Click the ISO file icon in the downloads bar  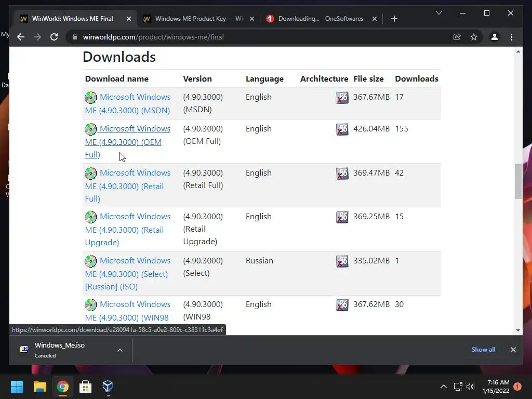coord(24,349)
